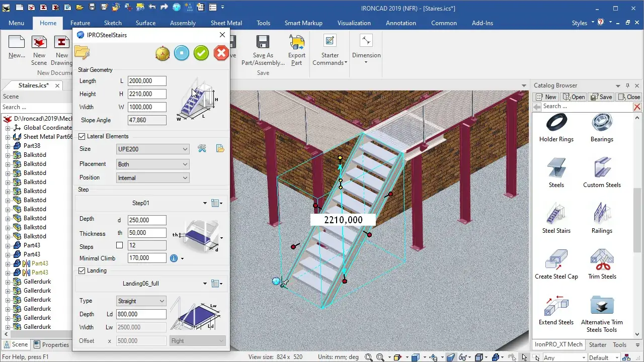Click the Close button in the Catalog Browser toolbar

629,97
